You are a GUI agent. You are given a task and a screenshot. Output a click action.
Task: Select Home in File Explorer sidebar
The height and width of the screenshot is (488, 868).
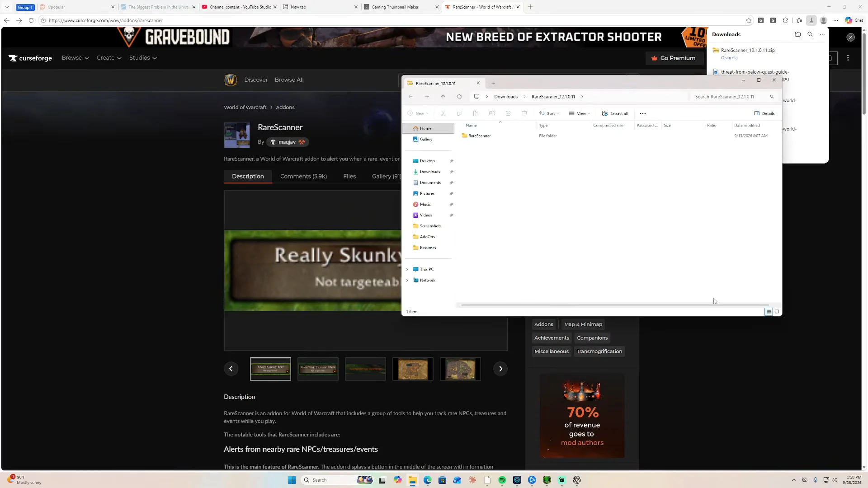coord(428,128)
